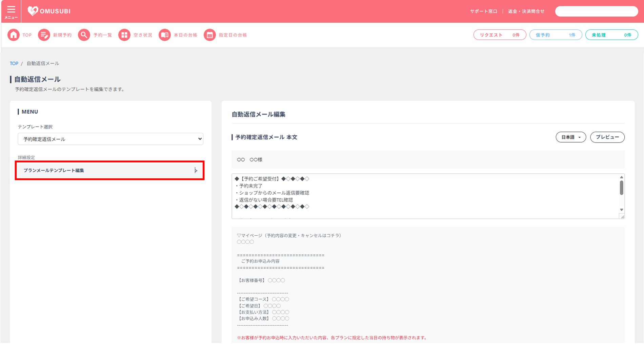
Task: Click the TOP breadcrumb link
Action: pos(14,63)
